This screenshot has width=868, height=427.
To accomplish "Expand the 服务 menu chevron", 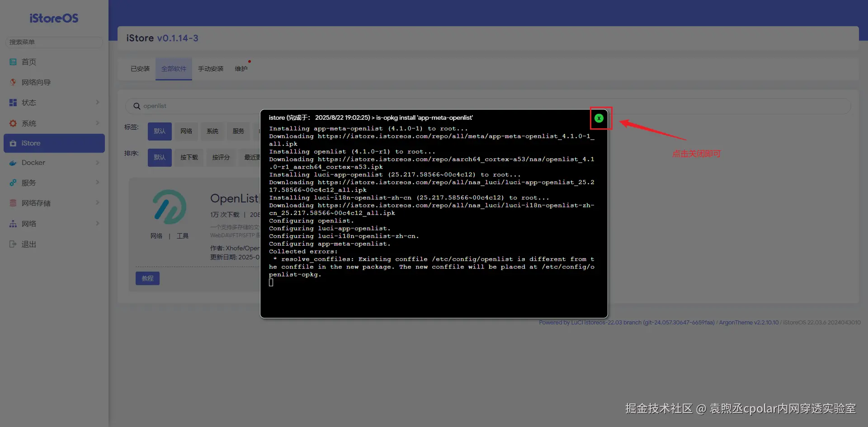I will (98, 183).
